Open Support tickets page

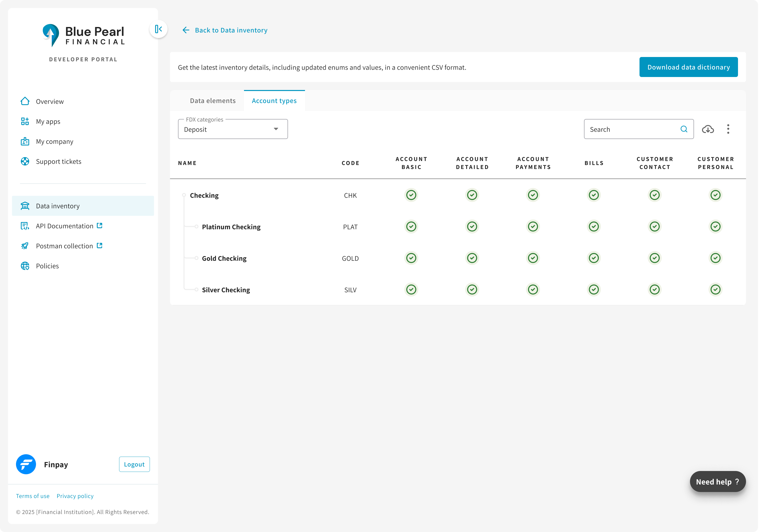(x=83, y=161)
